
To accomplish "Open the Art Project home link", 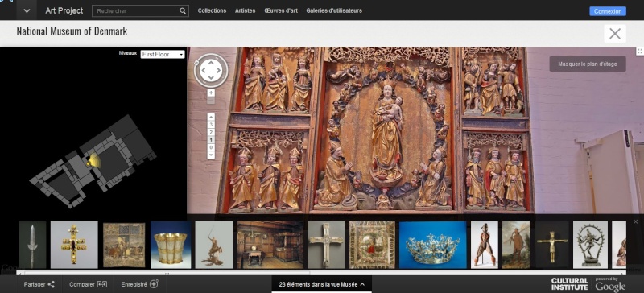I will (64, 10).
